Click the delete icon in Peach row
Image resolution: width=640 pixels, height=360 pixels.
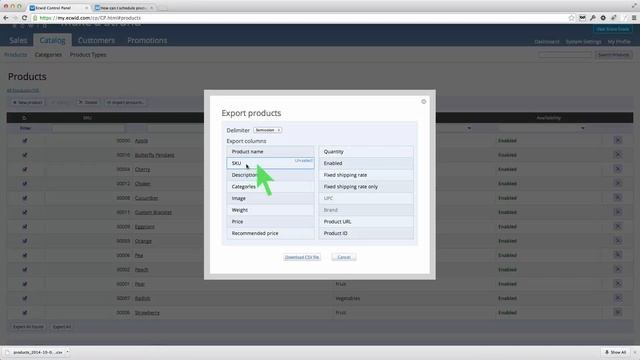click(x=618, y=269)
